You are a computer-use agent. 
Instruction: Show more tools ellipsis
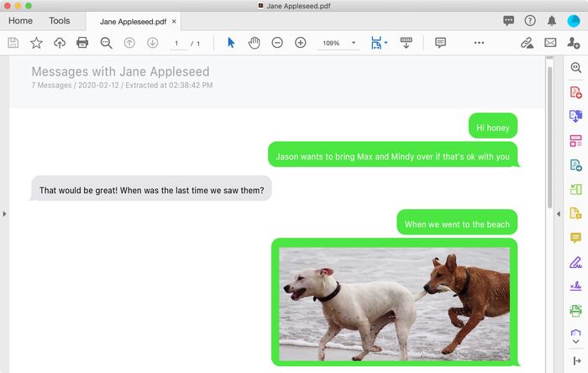tap(479, 43)
